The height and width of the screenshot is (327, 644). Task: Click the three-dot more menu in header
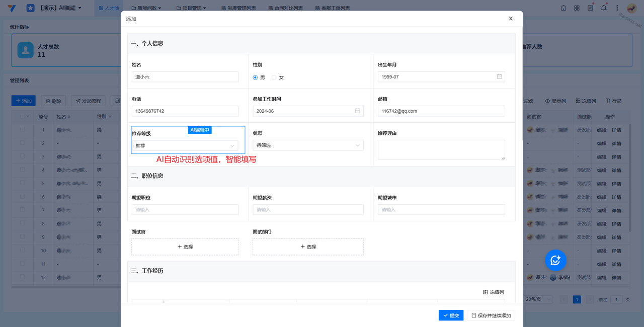click(x=617, y=8)
